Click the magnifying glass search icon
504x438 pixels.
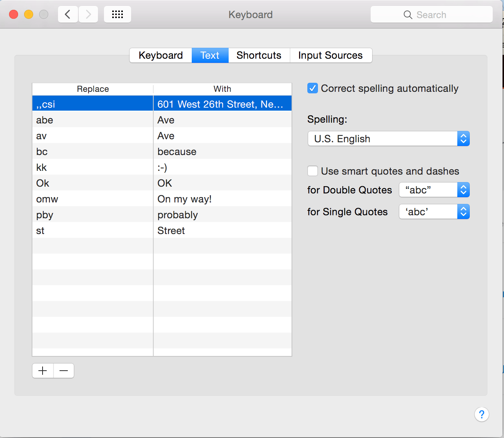coord(408,15)
